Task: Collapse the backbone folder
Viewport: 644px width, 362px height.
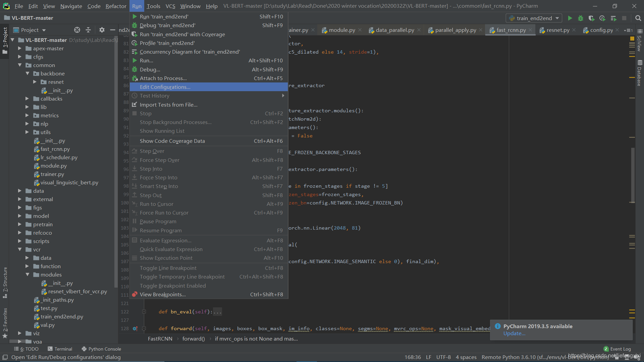Action: (28, 73)
